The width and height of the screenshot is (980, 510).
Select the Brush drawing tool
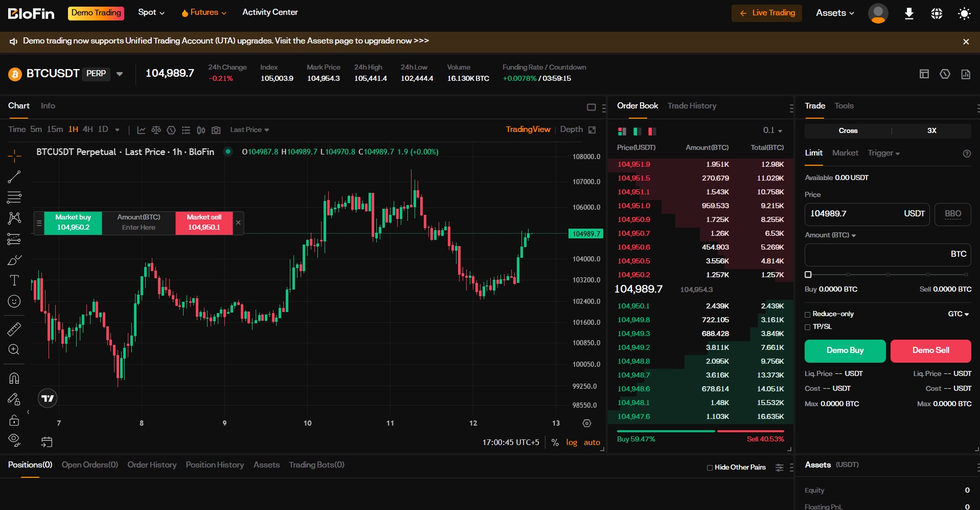tap(14, 260)
